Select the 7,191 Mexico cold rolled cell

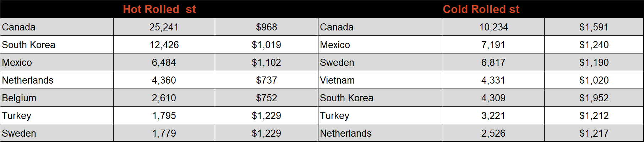click(x=493, y=45)
